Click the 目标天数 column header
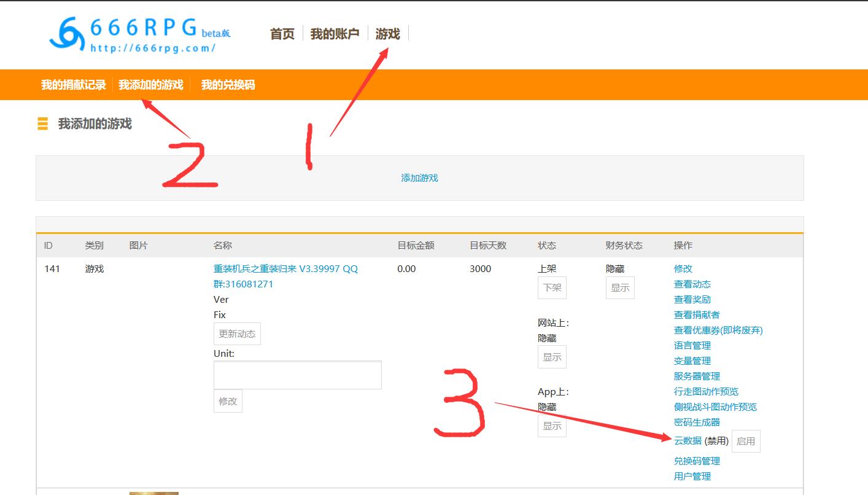Image resolution: width=868 pixels, height=495 pixels. tap(488, 246)
